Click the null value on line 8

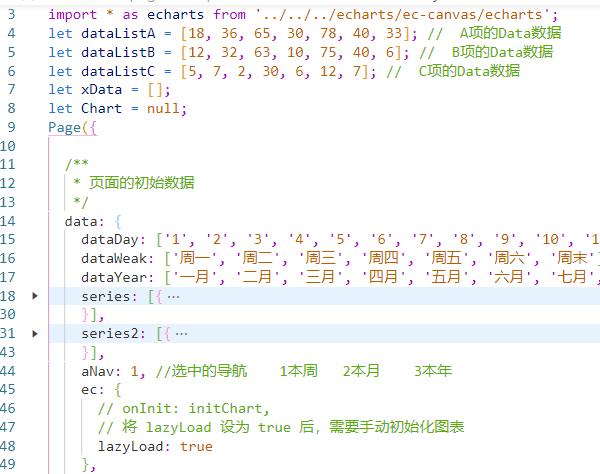(163, 109)
